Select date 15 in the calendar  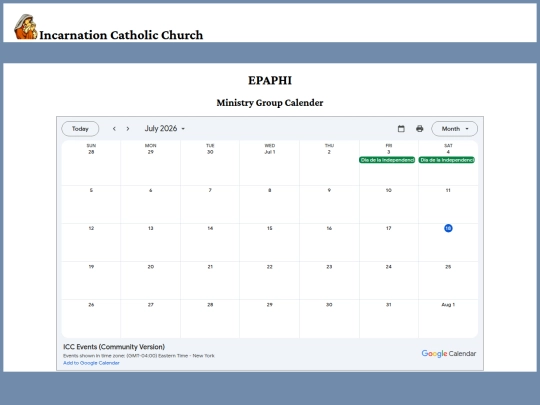point(270,228)
